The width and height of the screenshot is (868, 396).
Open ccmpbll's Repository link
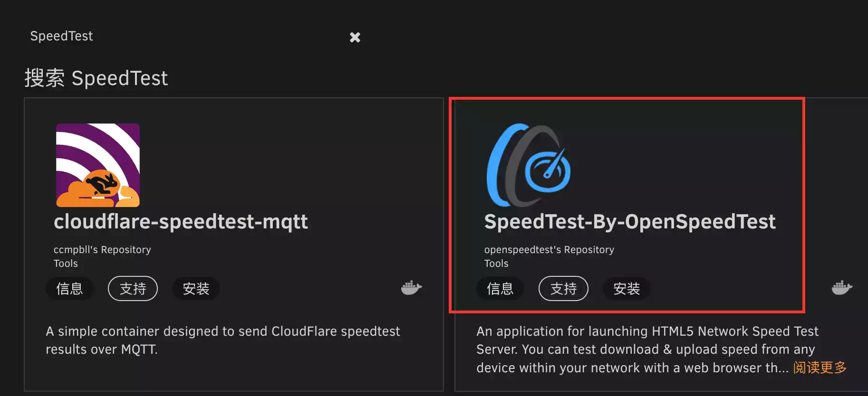pyautogui.click(x=102, y=250)
